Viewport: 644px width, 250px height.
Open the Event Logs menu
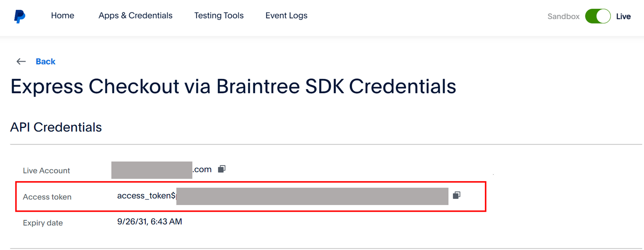point(286,15)
